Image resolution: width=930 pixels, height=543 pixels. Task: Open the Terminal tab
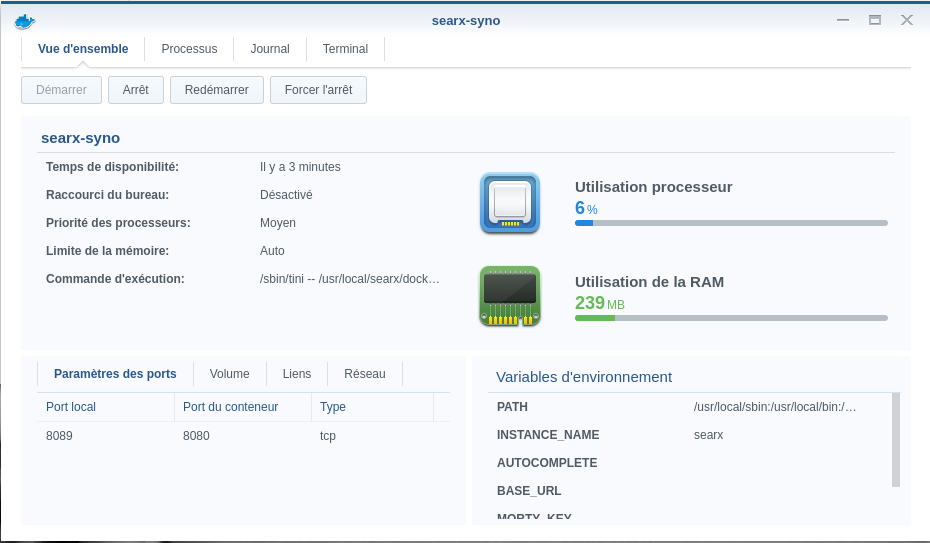345,49
